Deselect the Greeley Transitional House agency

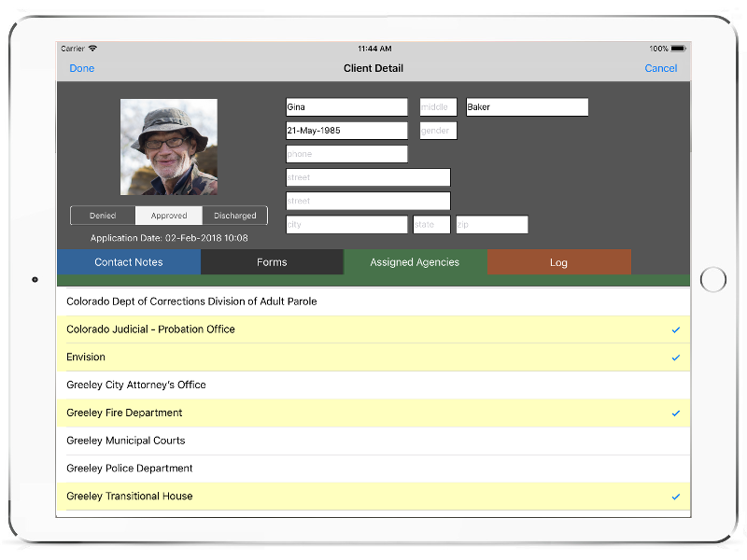click(x=373, y=497)
